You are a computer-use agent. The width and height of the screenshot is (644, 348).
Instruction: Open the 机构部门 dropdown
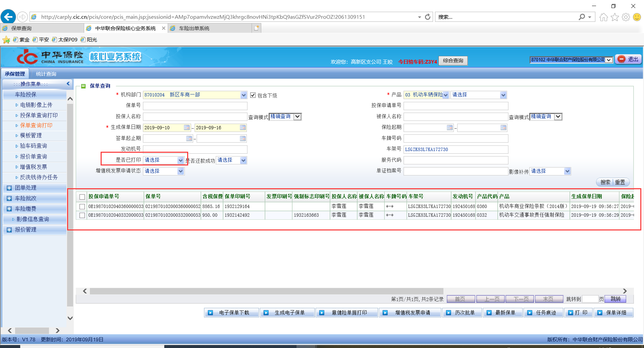pos(244,95)
